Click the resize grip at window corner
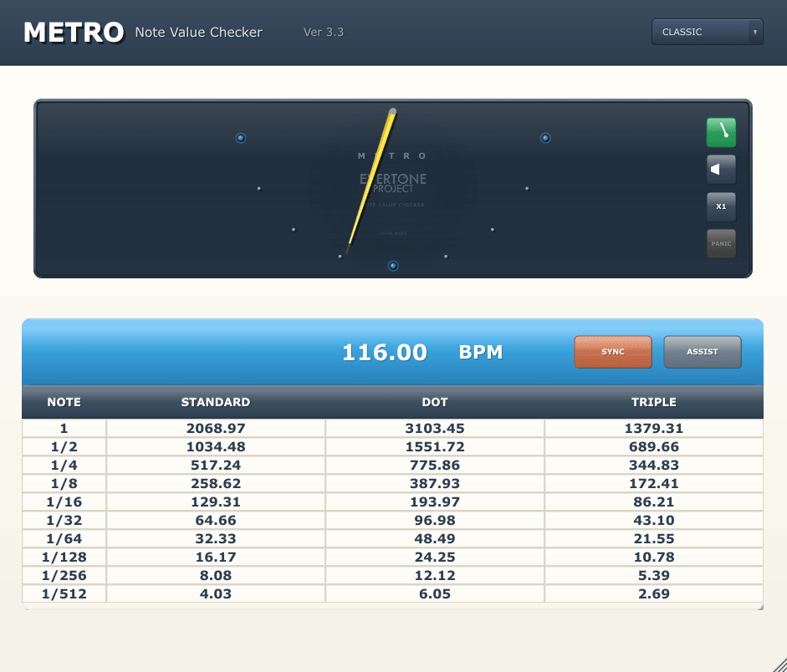Image resolution: width=787 pixels, height=672 pixels. click(x=776, y=662)
